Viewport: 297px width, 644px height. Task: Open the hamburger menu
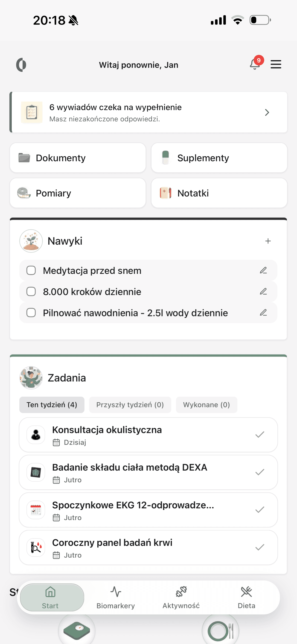276,64
